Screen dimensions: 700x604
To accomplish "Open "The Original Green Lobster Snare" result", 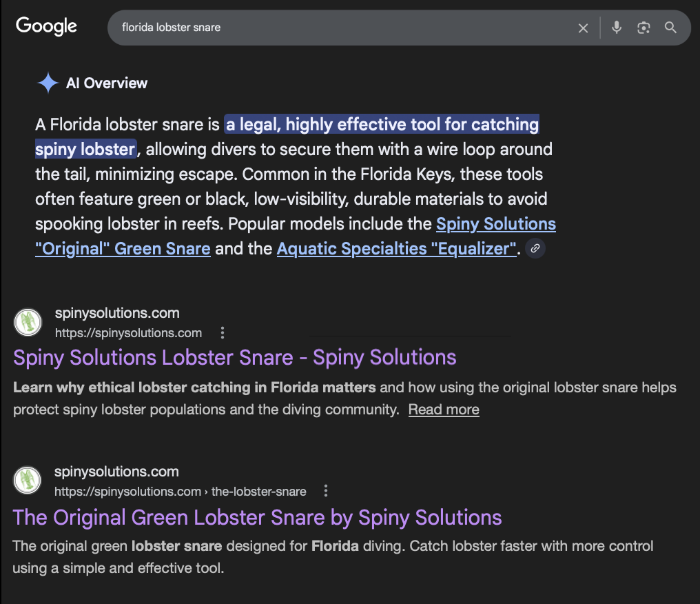I will (257, 517).
